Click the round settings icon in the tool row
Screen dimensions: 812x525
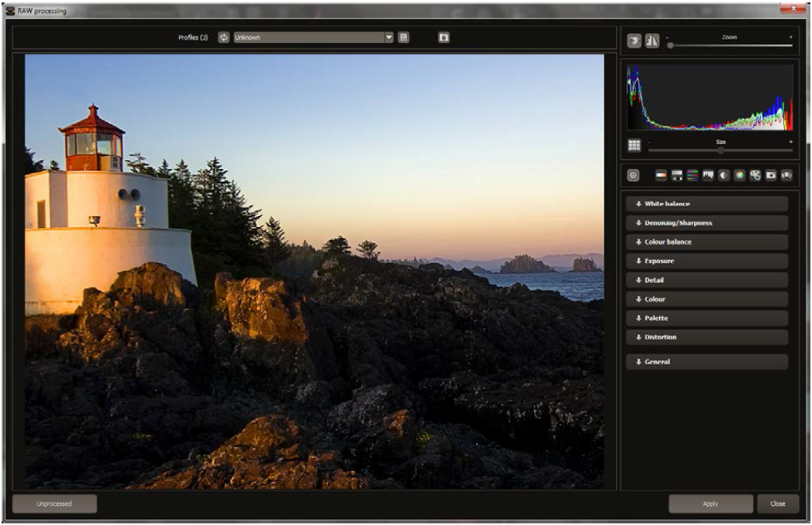[x=634, y=175]
